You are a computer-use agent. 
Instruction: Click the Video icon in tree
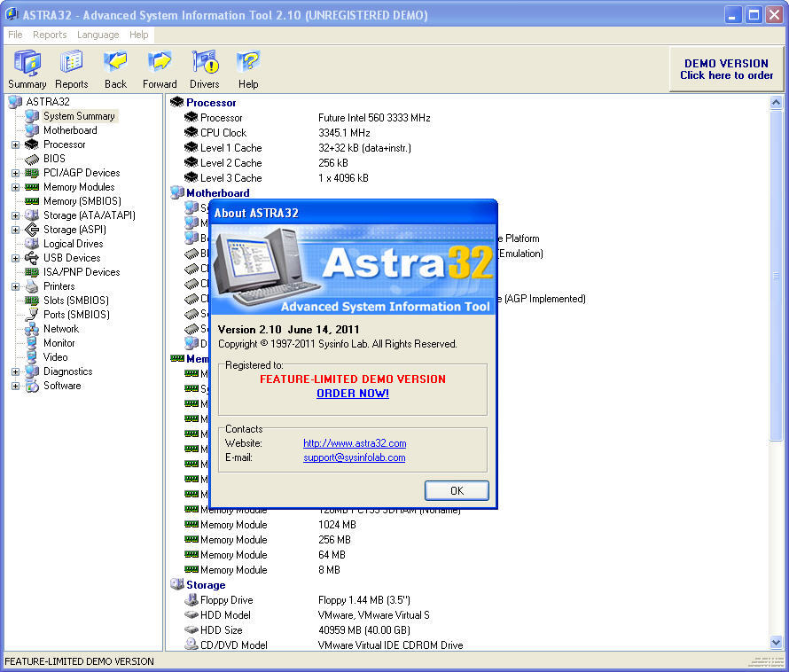click(32, 357)
